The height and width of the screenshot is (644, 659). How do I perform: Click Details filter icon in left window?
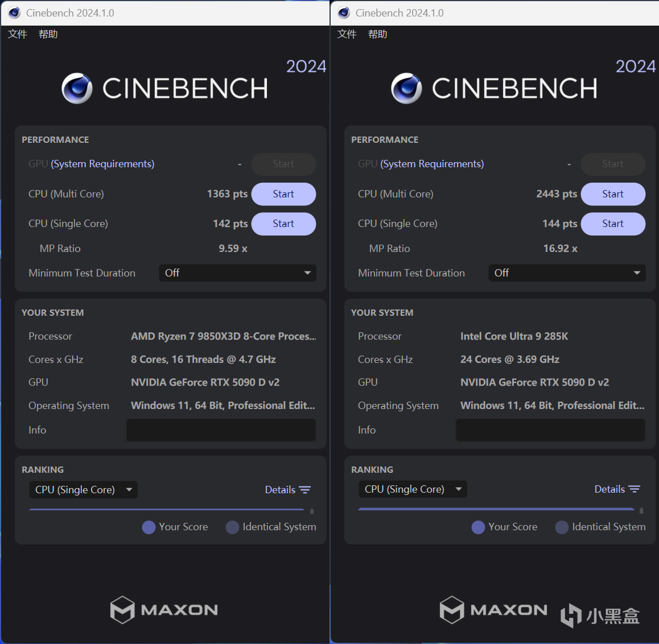coord(304,490)
